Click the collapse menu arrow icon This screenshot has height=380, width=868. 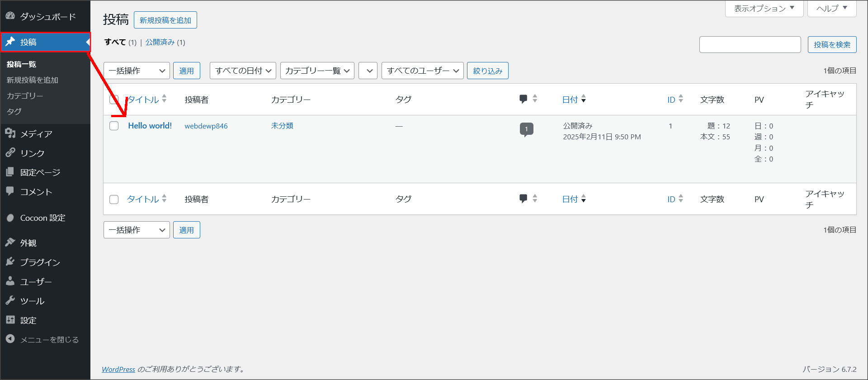tap(10, 339)
